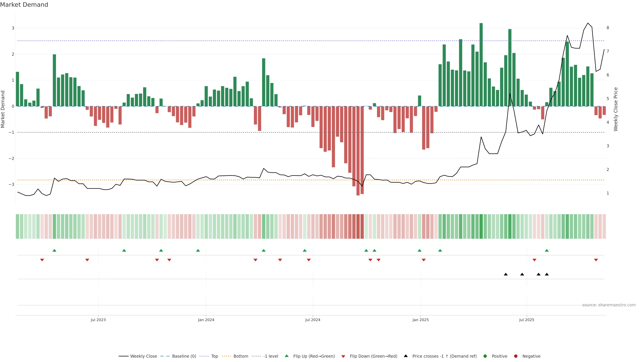Click the Weekly Close Price axis title
The height and width of the screenshot is (362, 644).
pos(615,109)
